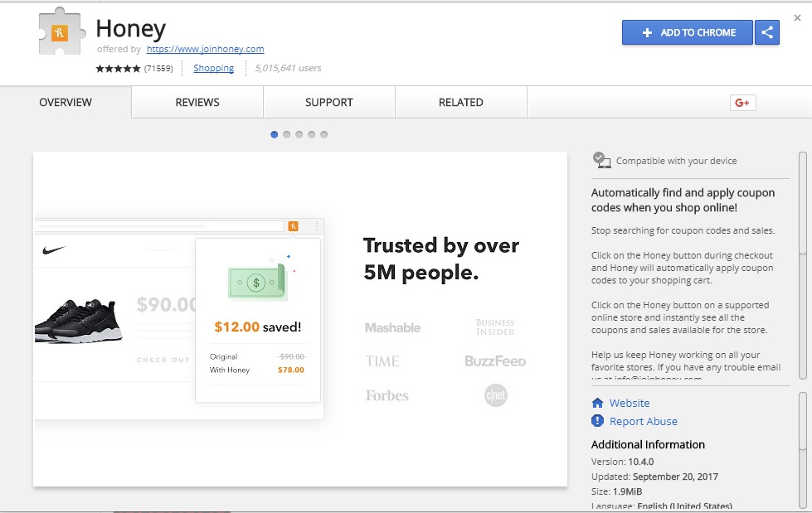The image size is (812, 513).
Task: Click the 5,015,641 users text
Action: 288,68
